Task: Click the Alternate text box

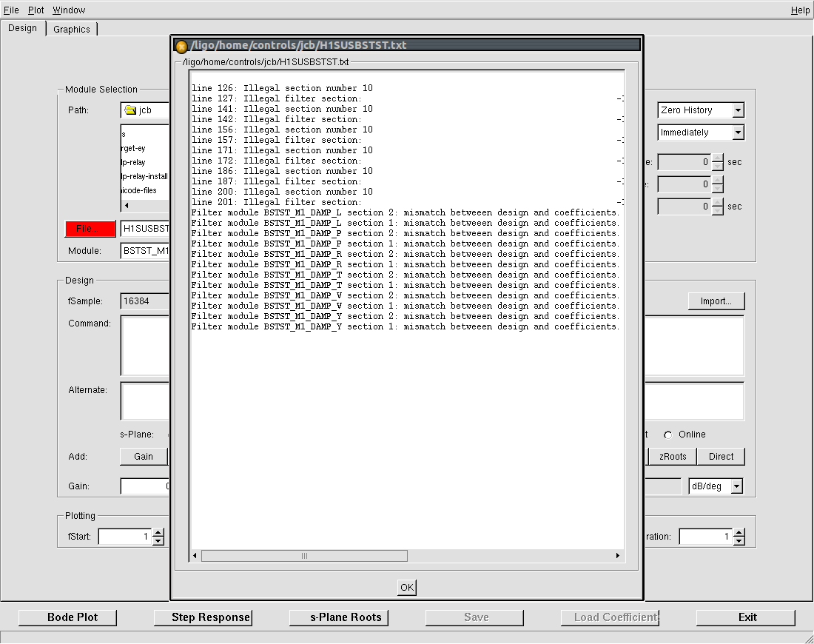Action: 145,401
